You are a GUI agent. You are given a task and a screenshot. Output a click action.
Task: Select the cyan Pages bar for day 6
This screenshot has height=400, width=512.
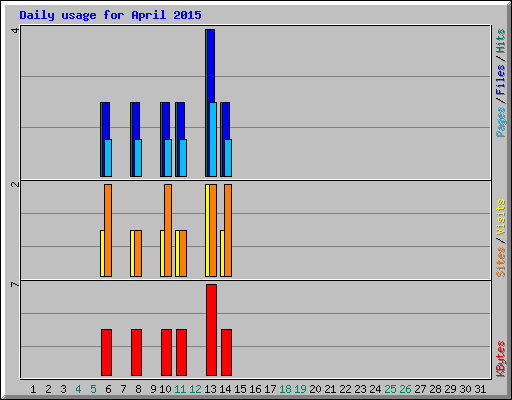pyautogui.click(x=108, y=158)
